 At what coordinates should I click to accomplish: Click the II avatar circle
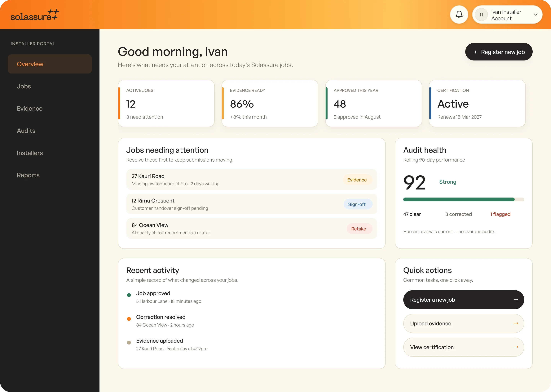click(481, 15)
